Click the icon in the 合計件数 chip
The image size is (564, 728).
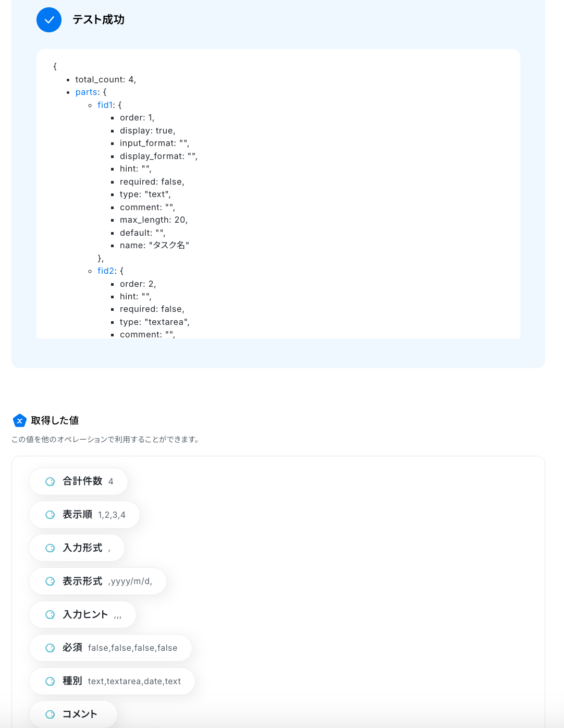pos(50,481)
